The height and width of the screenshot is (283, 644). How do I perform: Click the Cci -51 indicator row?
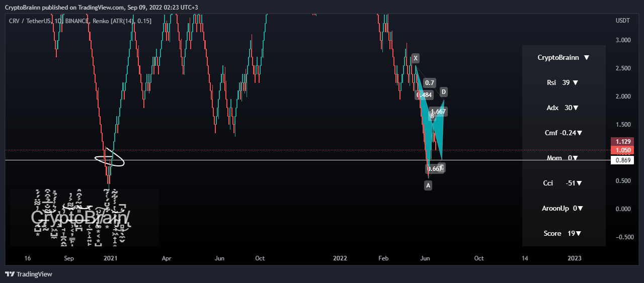(563, 183)
